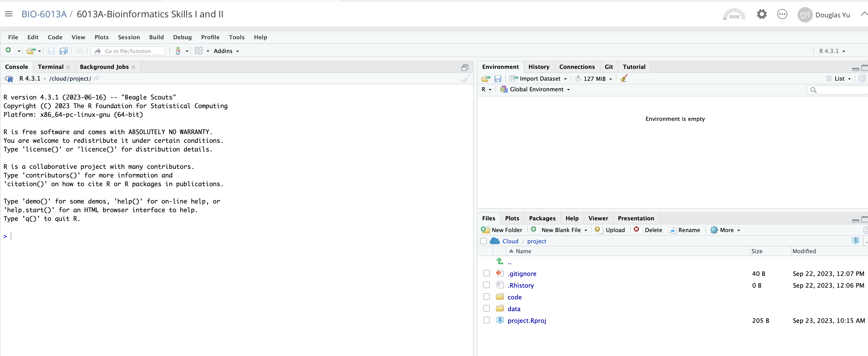Viewport: 868px width, 356px height.
Task: Open the more options ellipsis icon
Action: coord(782,14)
